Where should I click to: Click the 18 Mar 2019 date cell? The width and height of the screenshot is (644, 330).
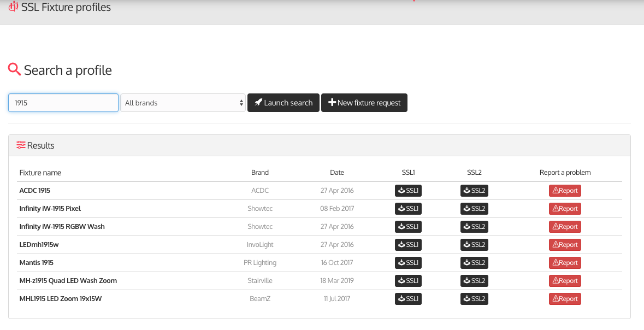[337, 281]
